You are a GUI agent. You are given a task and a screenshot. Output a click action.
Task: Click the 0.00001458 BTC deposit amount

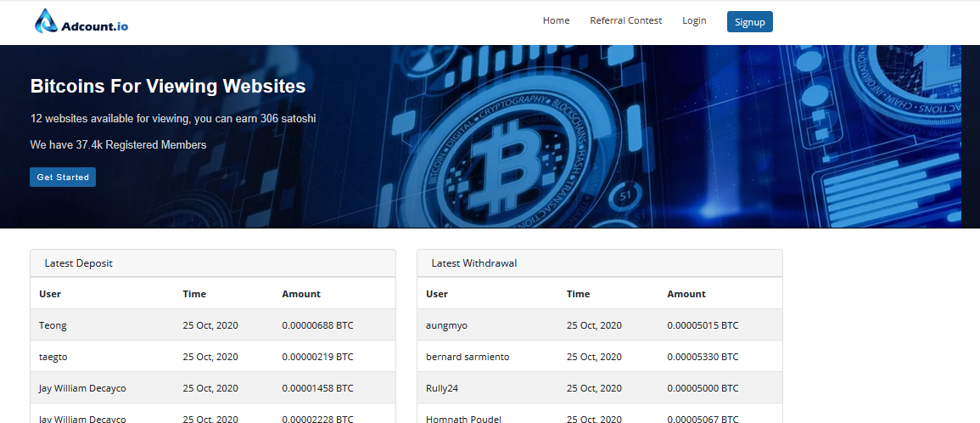click(317, 388)
